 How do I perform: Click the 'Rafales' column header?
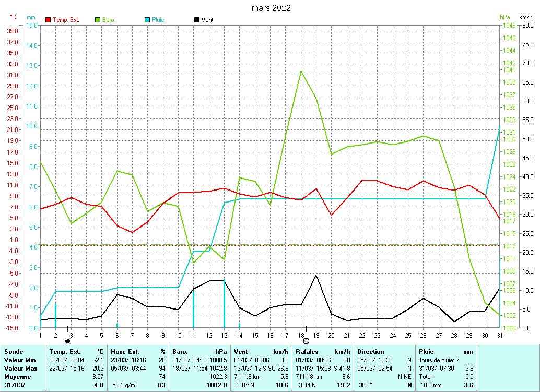tap(308, 352)
